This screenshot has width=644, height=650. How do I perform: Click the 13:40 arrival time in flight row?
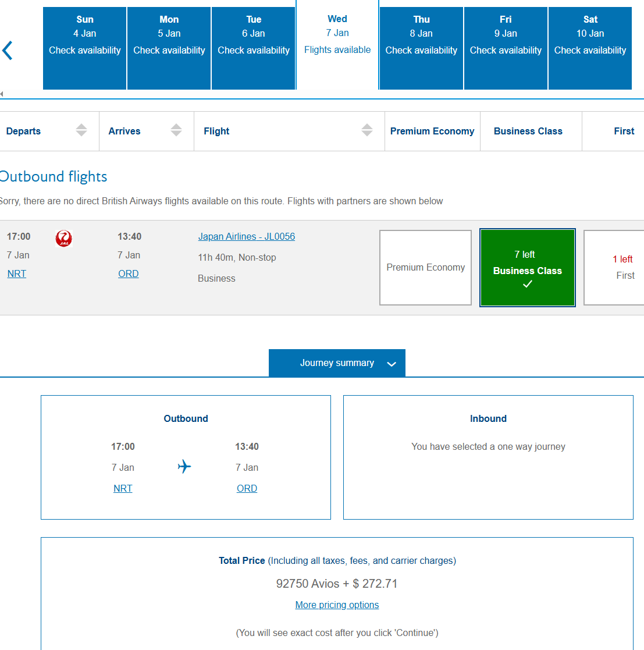[x=129, y=237]
